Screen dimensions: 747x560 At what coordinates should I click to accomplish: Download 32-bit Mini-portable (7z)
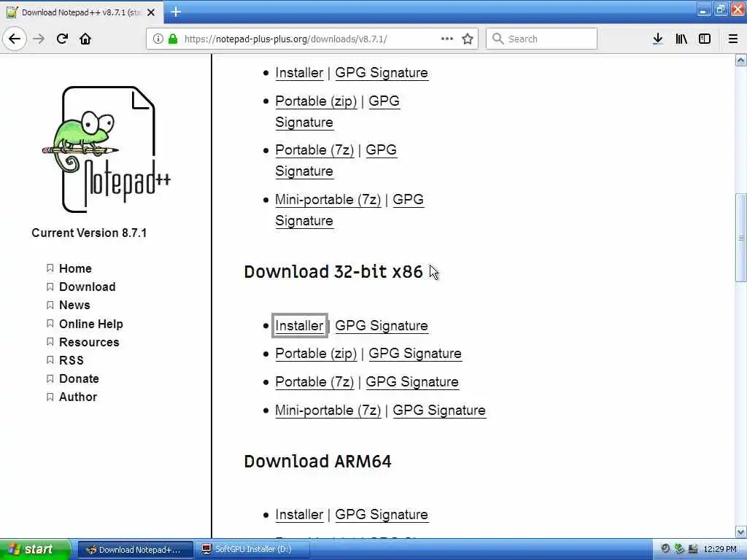328,411
